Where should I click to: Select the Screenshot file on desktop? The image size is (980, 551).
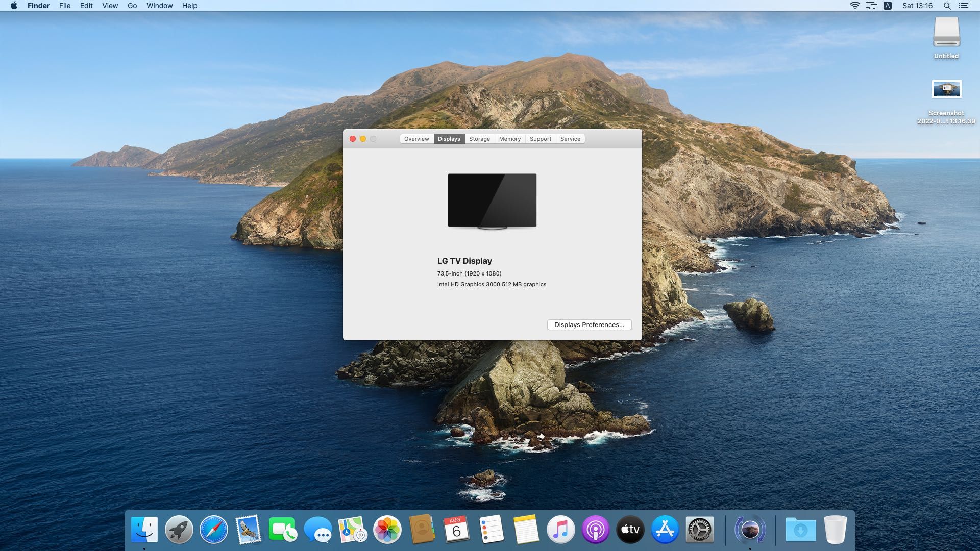tap(946, 102)
